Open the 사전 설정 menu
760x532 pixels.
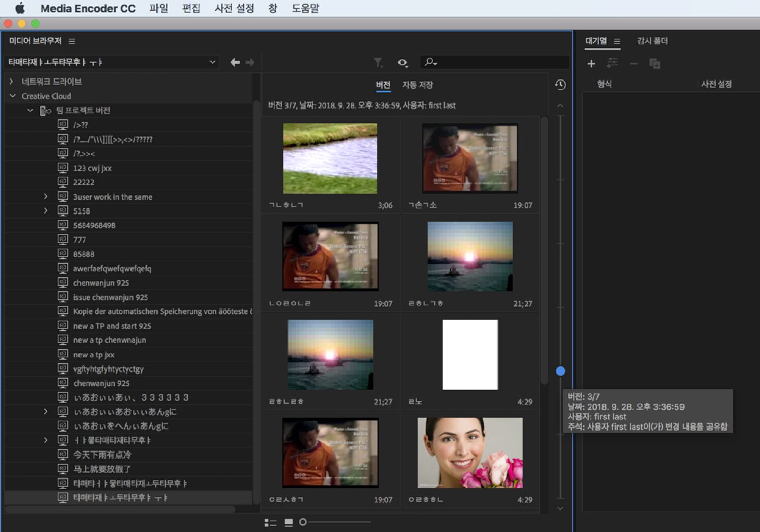(234, 8)
